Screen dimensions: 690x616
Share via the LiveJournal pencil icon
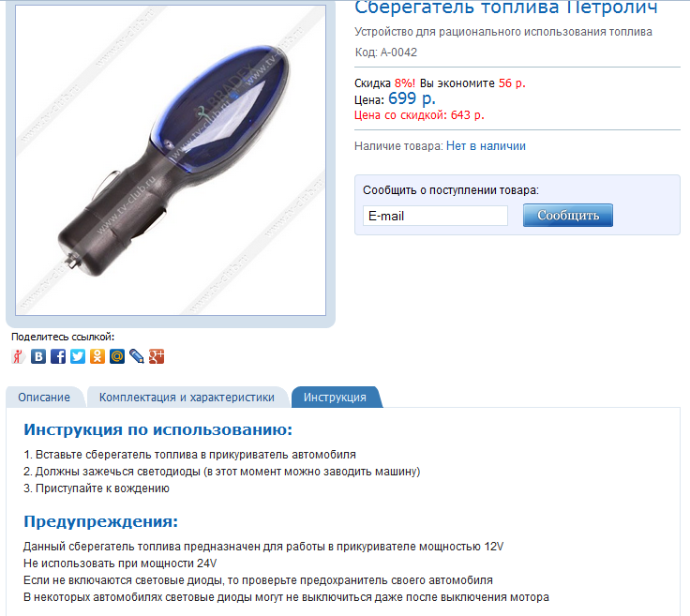137,356
